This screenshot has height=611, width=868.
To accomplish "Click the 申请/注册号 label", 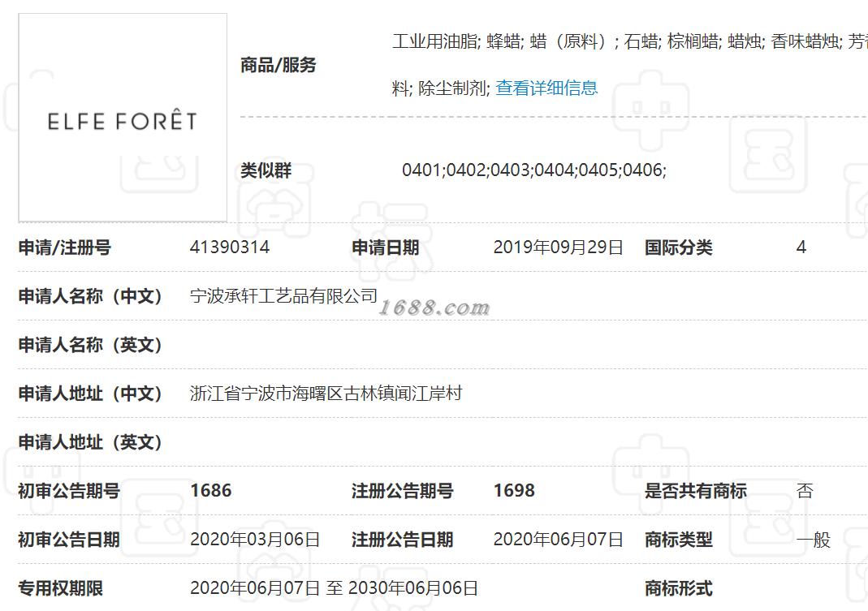I will click(65, 247).
